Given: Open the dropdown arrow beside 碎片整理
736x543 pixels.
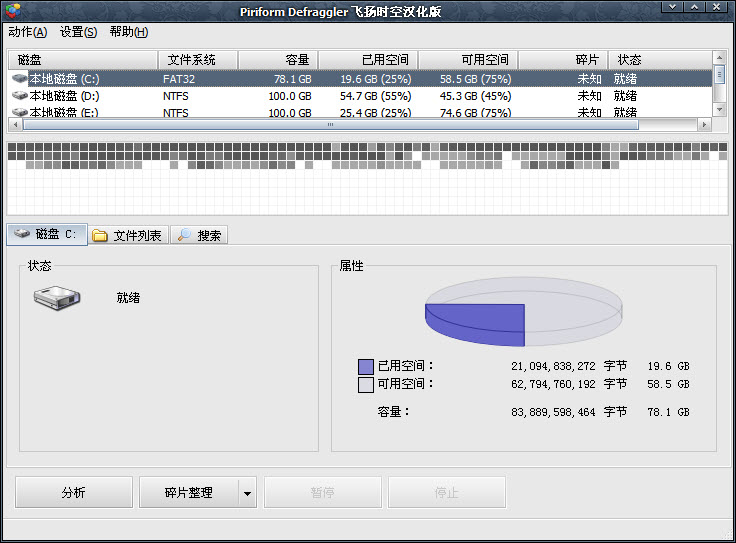Looking at the screenshot, I should pos(247,493).
